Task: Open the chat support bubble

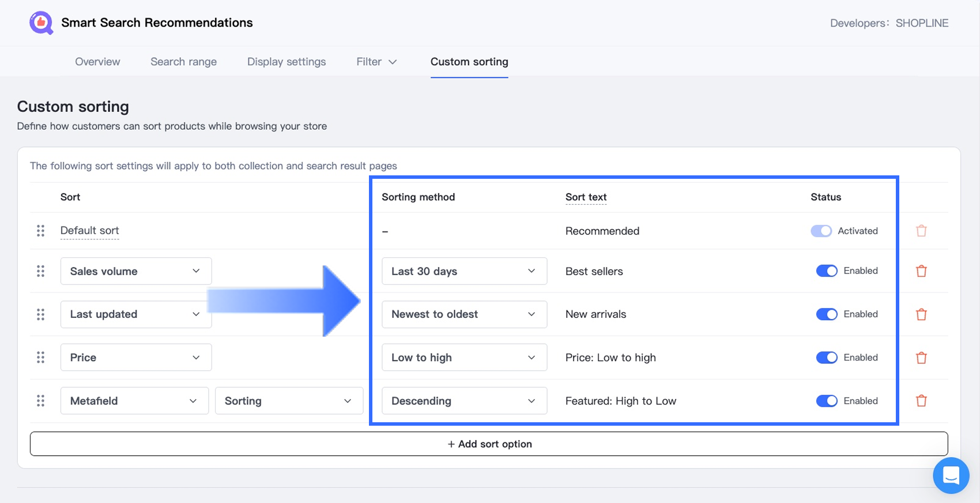Action: (951, 475)
